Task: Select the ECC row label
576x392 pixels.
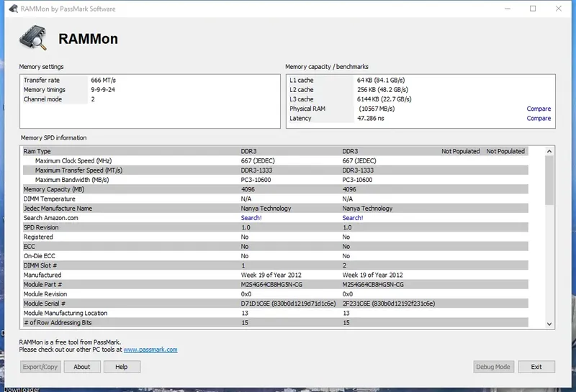Action: (x=30, y=247)
